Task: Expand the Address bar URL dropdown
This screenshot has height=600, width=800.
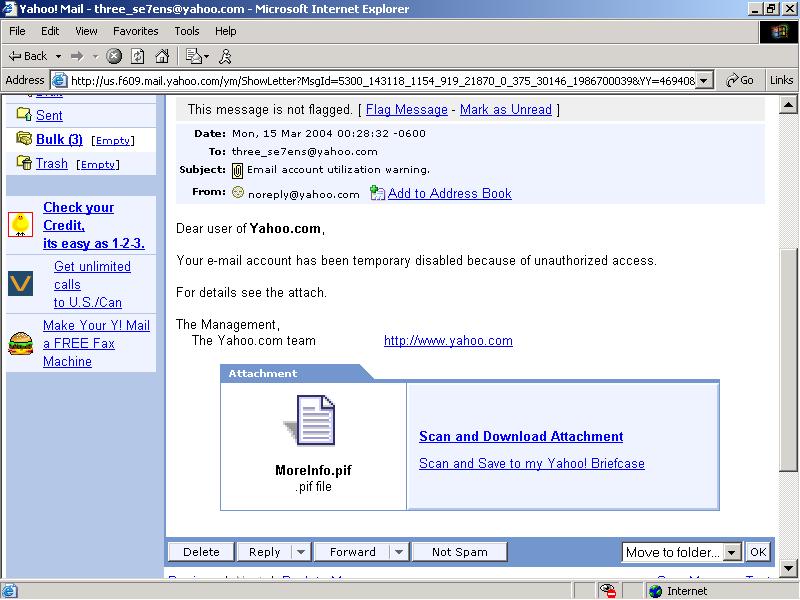Action: pyautogui.click(x=704, y=80)
